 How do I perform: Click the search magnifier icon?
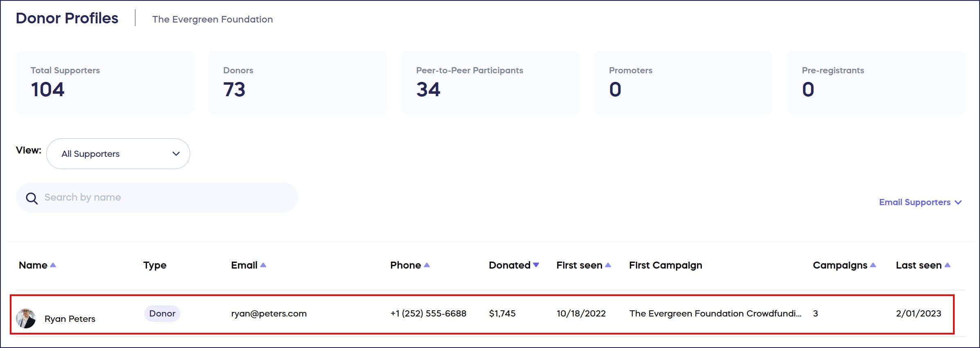click(32, 199)
